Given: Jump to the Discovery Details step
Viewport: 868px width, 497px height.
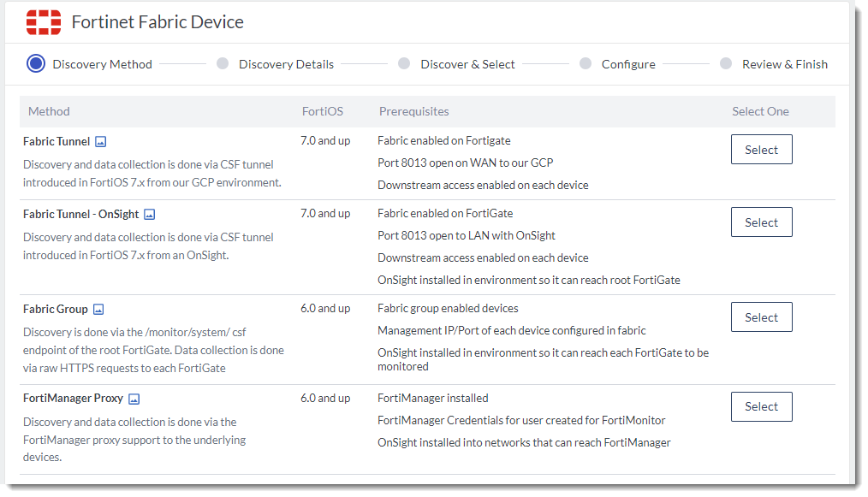Looking at the screenshot, I should (x=223, y=63).
